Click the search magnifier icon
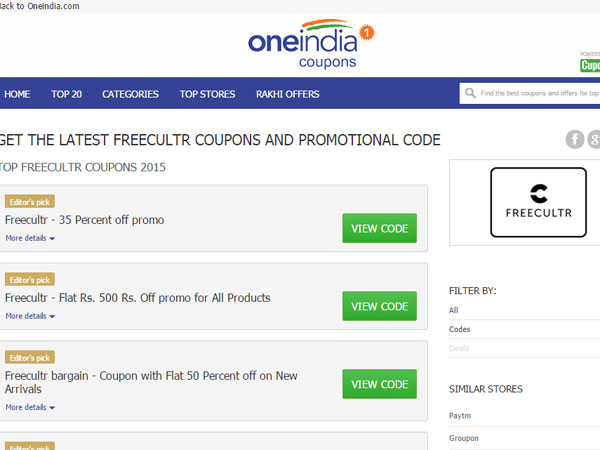This screenshot has height=450, width=600. [470, 94]
